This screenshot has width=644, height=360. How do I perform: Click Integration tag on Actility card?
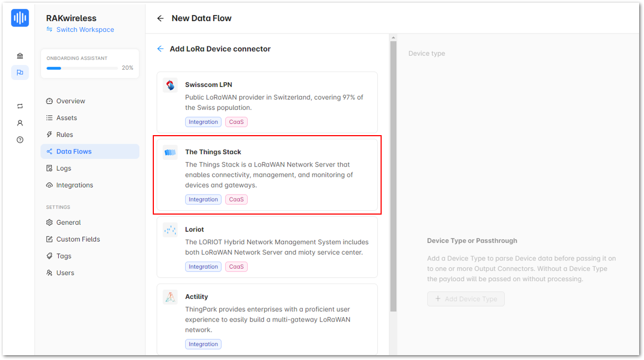(204, 344)
